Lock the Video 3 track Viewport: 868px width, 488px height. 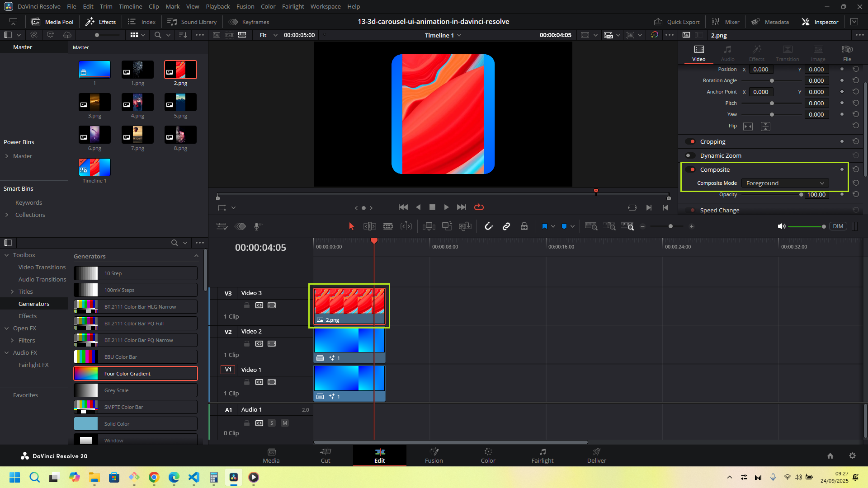[247, 305]
